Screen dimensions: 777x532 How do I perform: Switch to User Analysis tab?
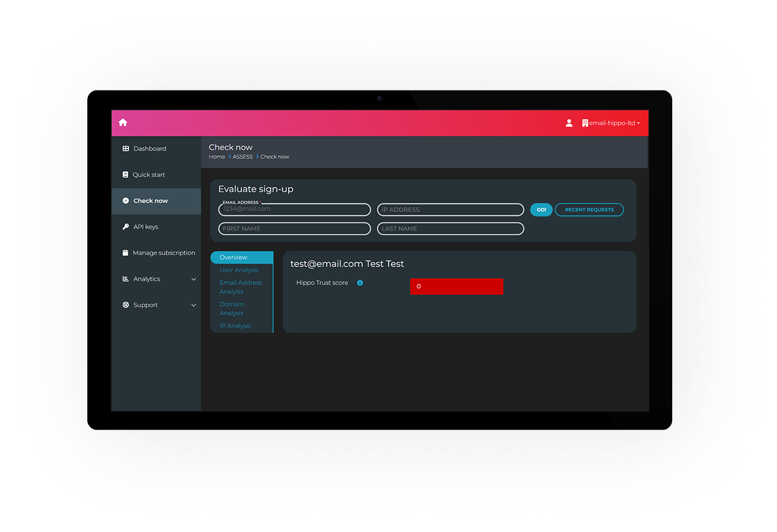click(x=239, y=270)
